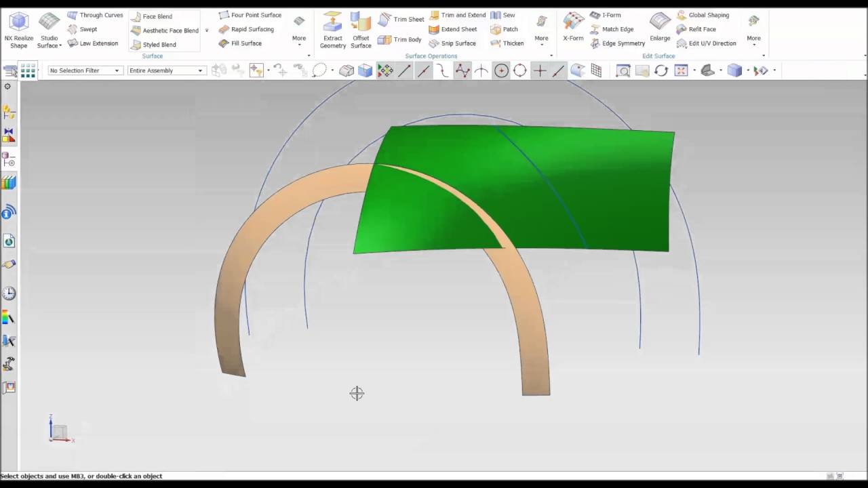This screenshot has height=488, width=868.
Task: Click the Styled Blend button
Action: (x=153, y=45)
